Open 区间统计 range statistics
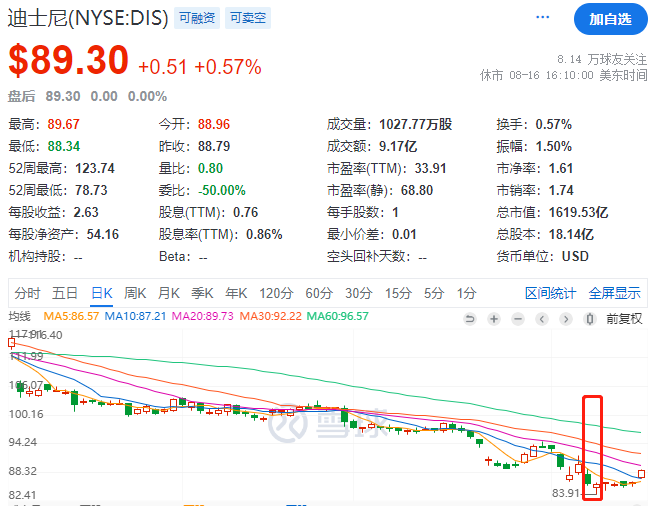 coord(551,293)
